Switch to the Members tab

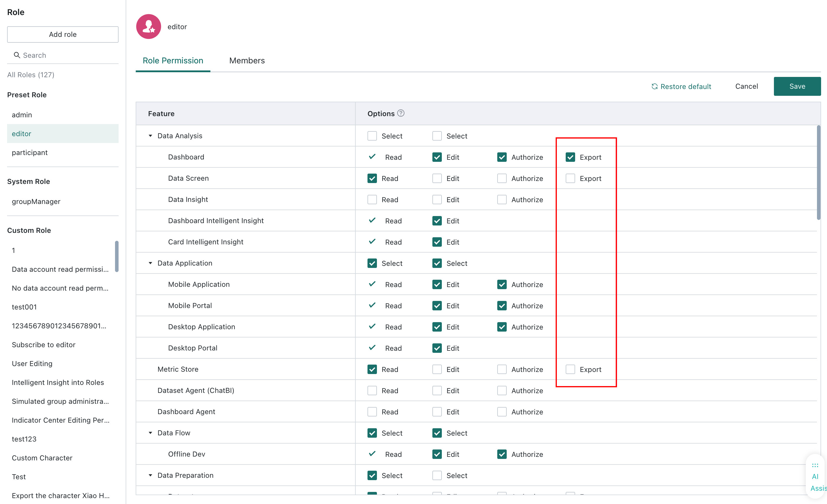point(247,61)
